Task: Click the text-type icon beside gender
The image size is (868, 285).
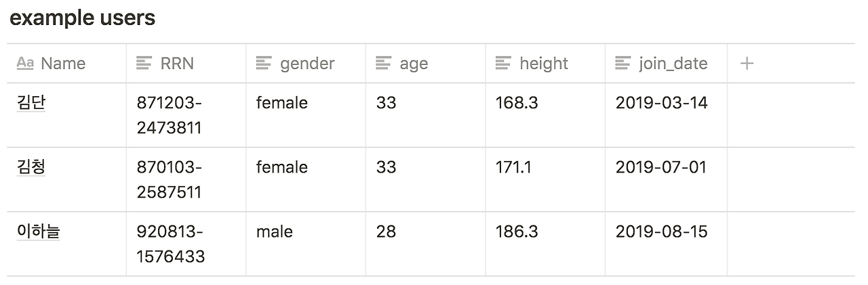Action: pyautogui.click(x=264, y=64)
